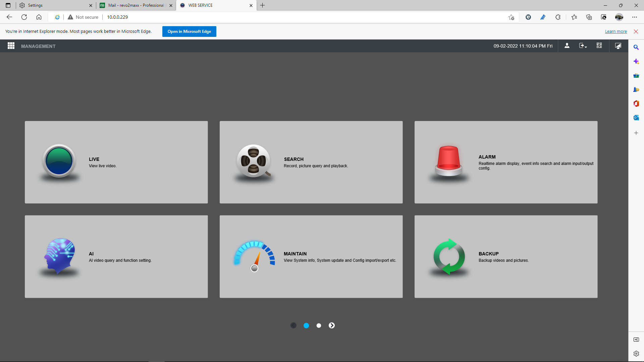The image size is (644, 362).
Task: Open the sidebar Office icon
Action: [x=636, y=104]
